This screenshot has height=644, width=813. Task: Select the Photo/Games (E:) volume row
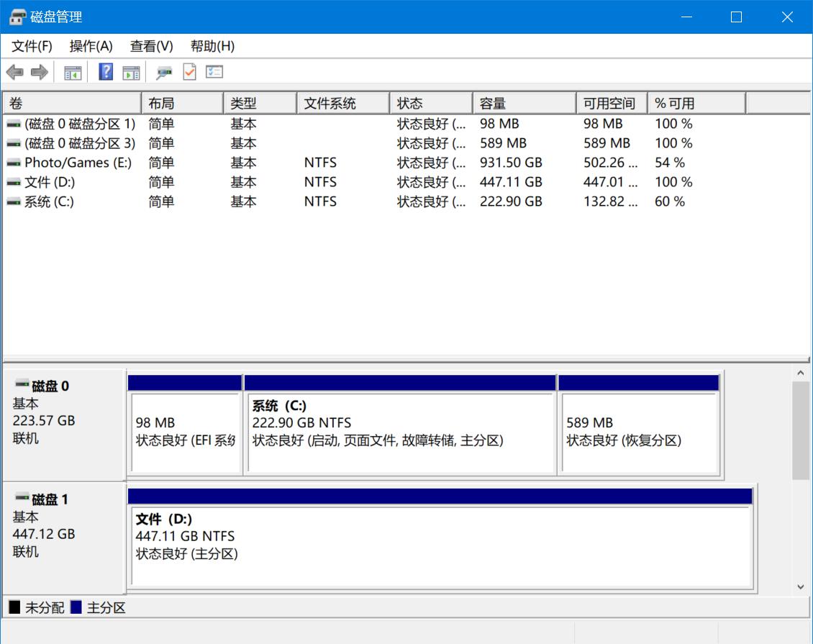pyautogui.click(x=68, y=163)
